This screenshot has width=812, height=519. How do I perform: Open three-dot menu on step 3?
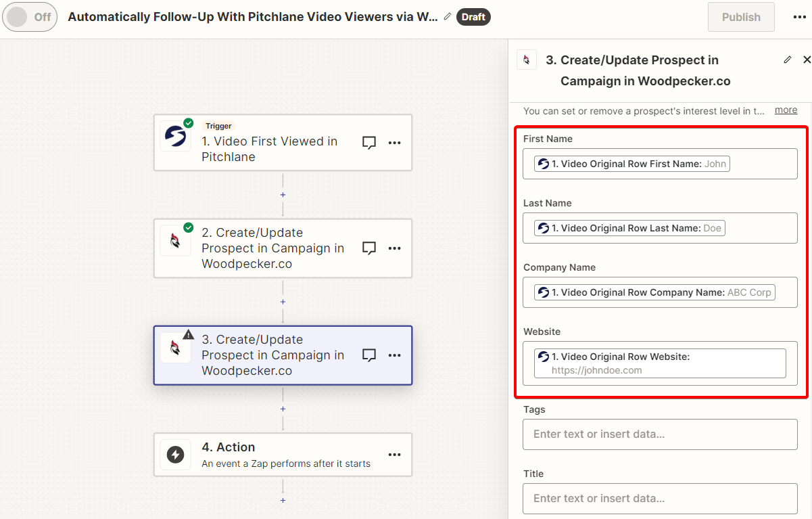(395, 355)
